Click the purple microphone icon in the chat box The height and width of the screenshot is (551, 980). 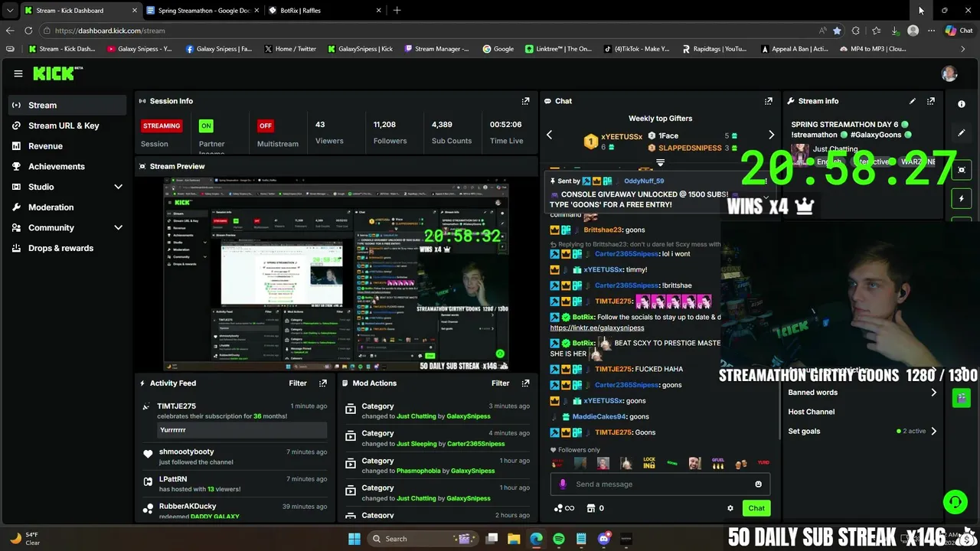[563, 484]
